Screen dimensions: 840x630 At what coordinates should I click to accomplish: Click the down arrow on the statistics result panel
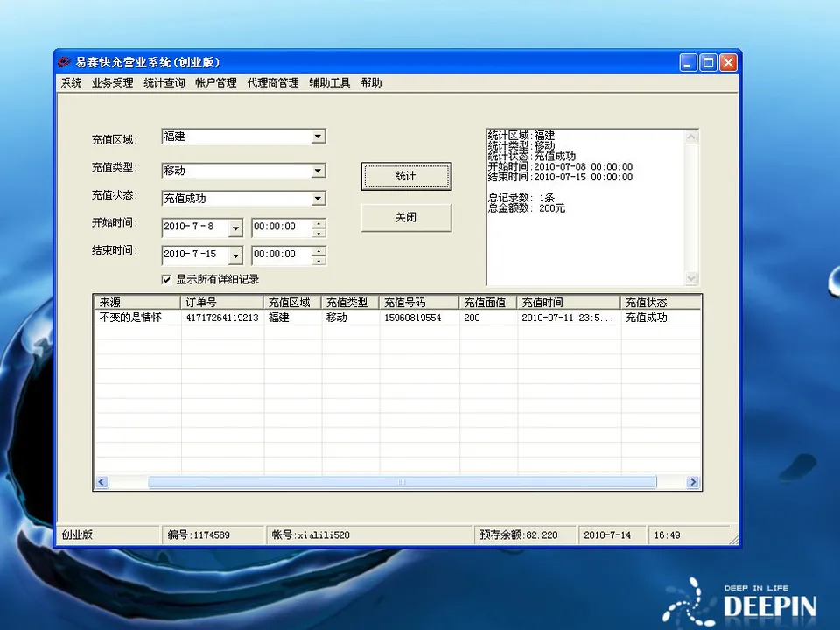(x=691, y=276)
